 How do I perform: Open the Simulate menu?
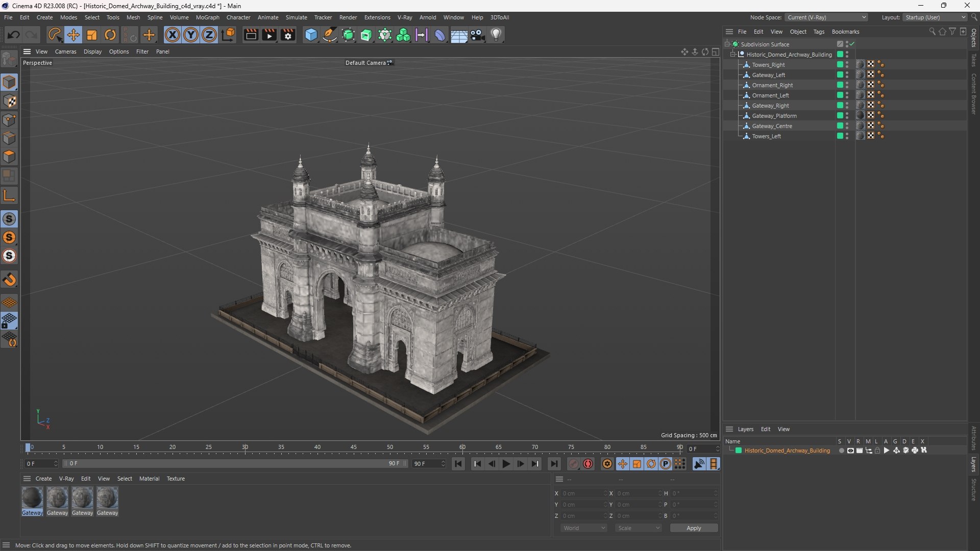tap(296, 17)
